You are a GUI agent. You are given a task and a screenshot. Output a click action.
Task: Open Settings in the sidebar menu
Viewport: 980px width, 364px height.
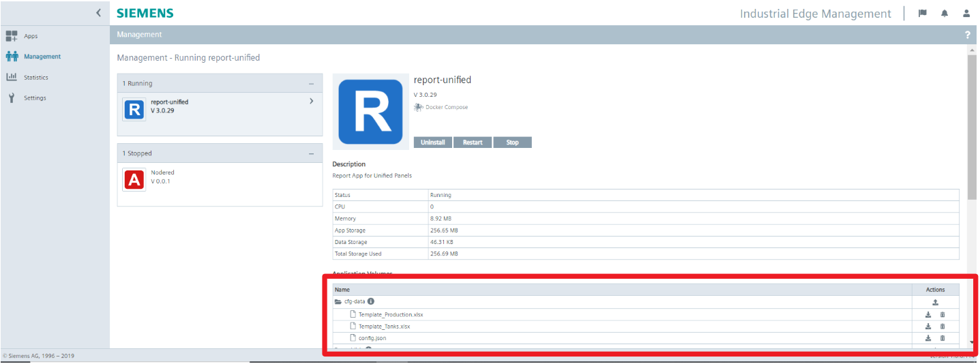(x=35, y=98)
